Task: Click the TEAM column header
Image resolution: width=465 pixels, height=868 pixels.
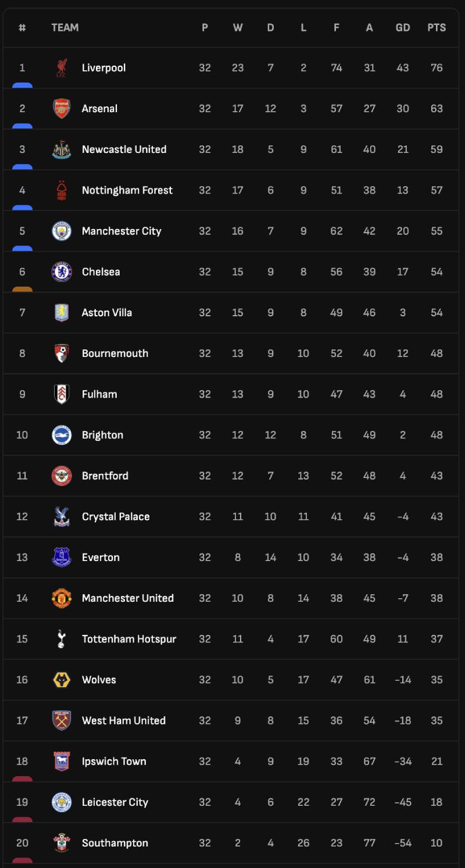Action: point(65,27)
